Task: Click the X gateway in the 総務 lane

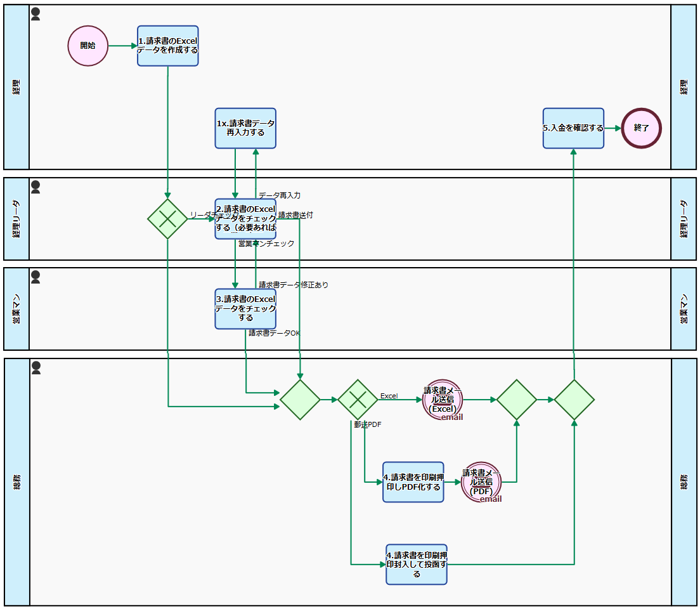Action: [358, 400]
